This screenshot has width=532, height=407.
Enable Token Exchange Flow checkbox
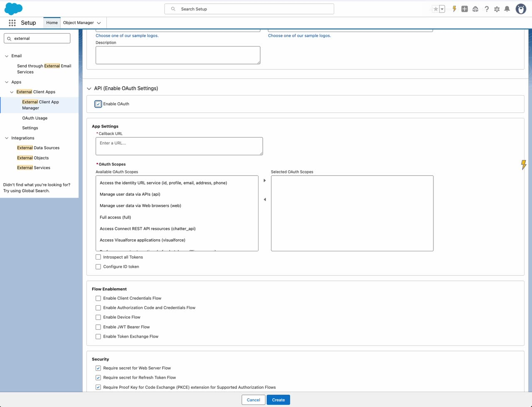click(98, 336)
